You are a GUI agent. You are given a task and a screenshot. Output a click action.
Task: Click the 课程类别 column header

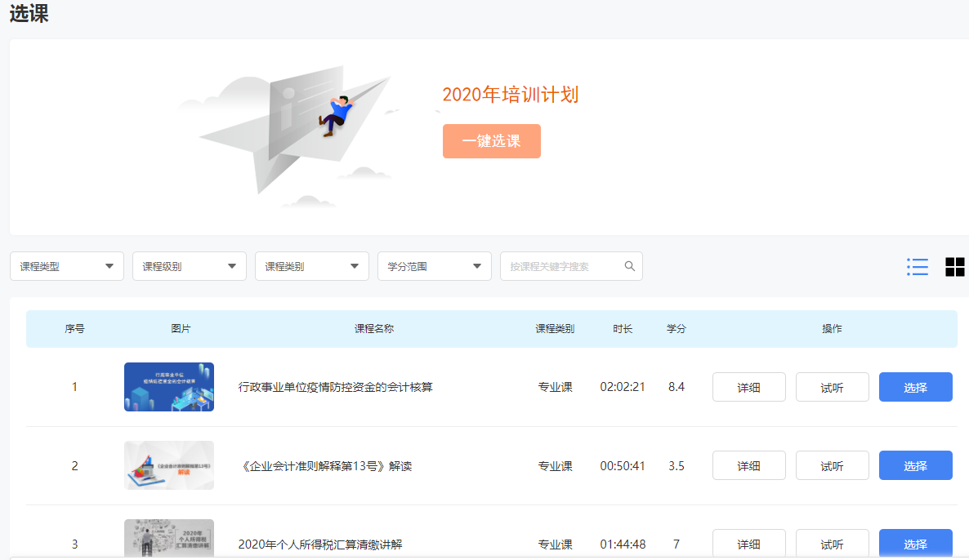pyautogui.click(x=554, y=328)
